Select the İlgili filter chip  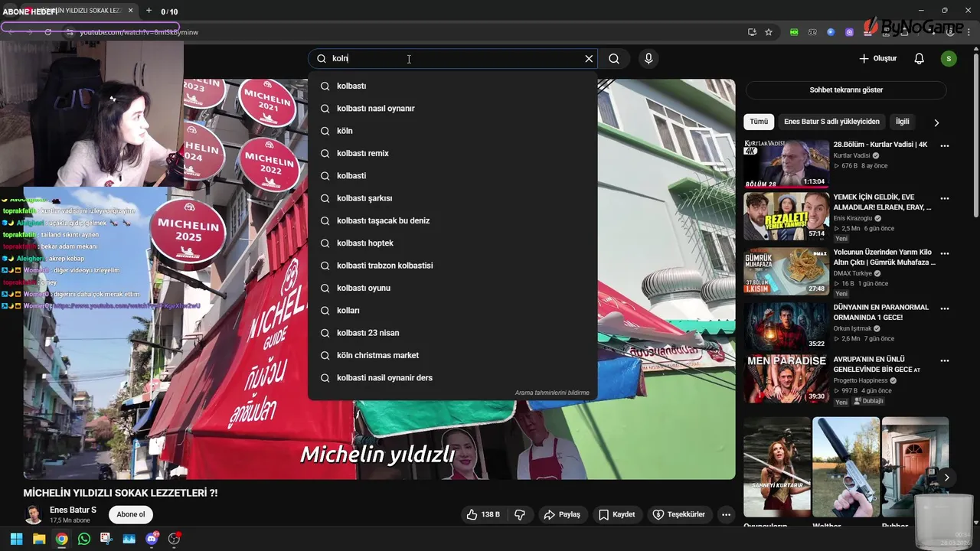(903, 122)
